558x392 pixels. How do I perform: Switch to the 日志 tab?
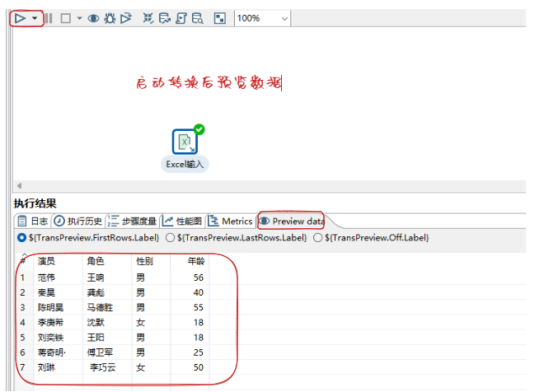pyautogui.click(x=33, y=221)
